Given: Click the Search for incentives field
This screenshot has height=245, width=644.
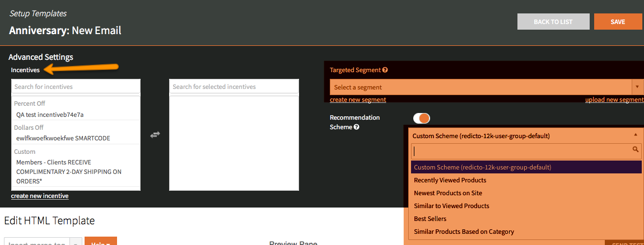Looking at the screenshot, I should (x=76, y=87).
